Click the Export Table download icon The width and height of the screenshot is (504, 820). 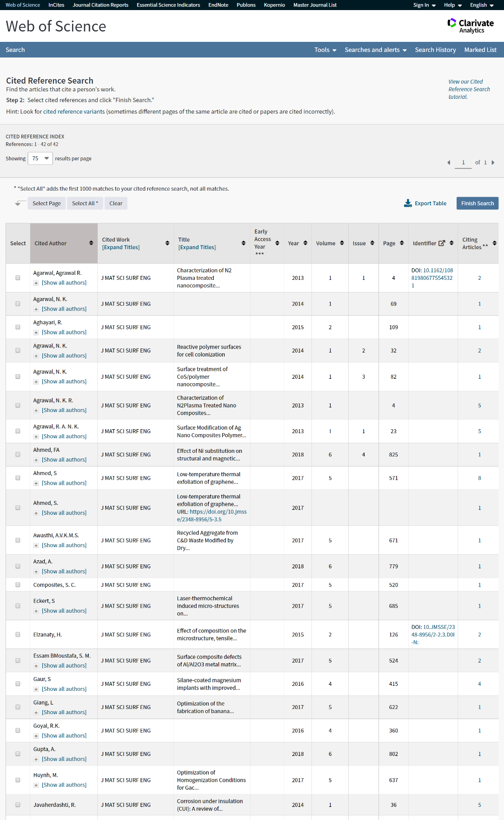pyautogui.click(x=408, y=203)
